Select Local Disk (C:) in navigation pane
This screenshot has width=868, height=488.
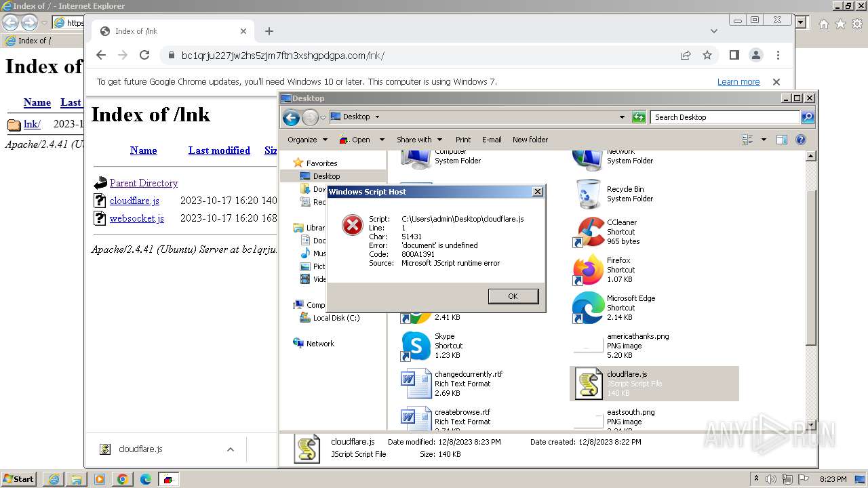point(336,318)
